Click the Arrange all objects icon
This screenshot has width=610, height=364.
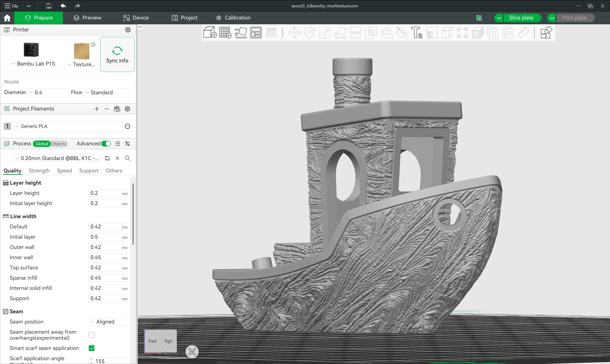256,33
